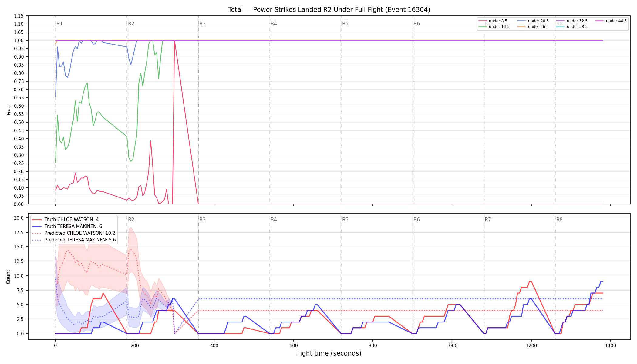Click the 400 tick on the time axis
637x364 pixels.
[x=214, y=345]
